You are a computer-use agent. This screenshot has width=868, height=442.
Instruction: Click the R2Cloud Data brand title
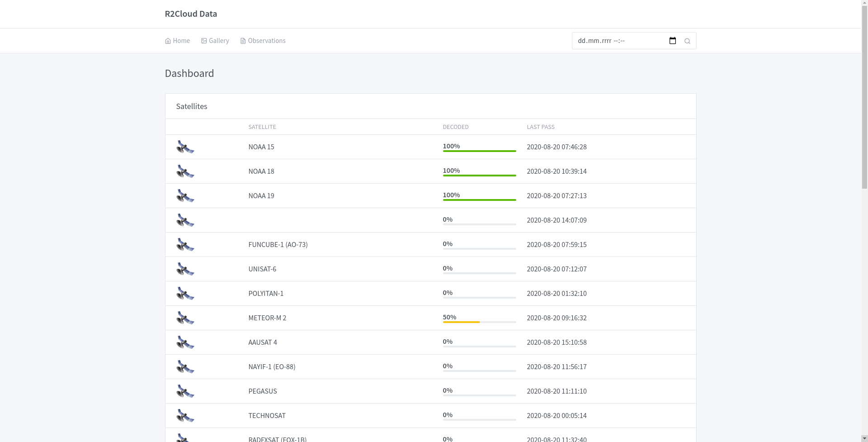[x=191, y=14]
